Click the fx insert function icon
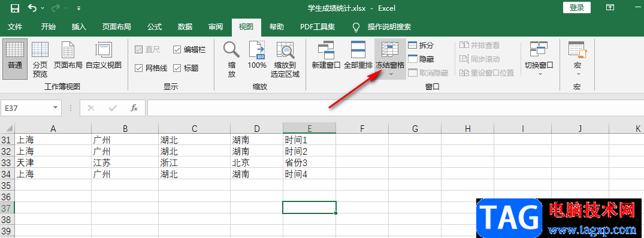This screenshot has height=238, width=644. (x=134, y=108)
